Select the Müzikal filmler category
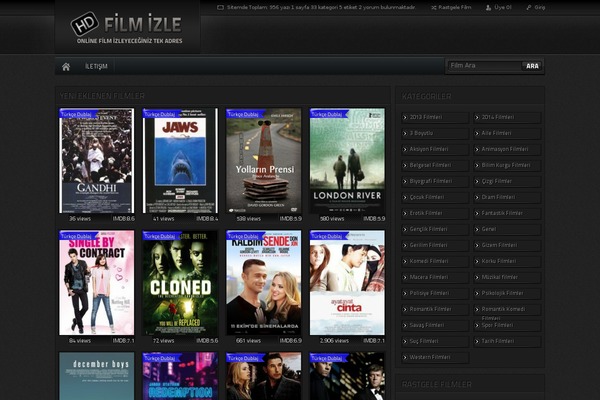This screenshot has width=600, height=400. pos(507,277)
